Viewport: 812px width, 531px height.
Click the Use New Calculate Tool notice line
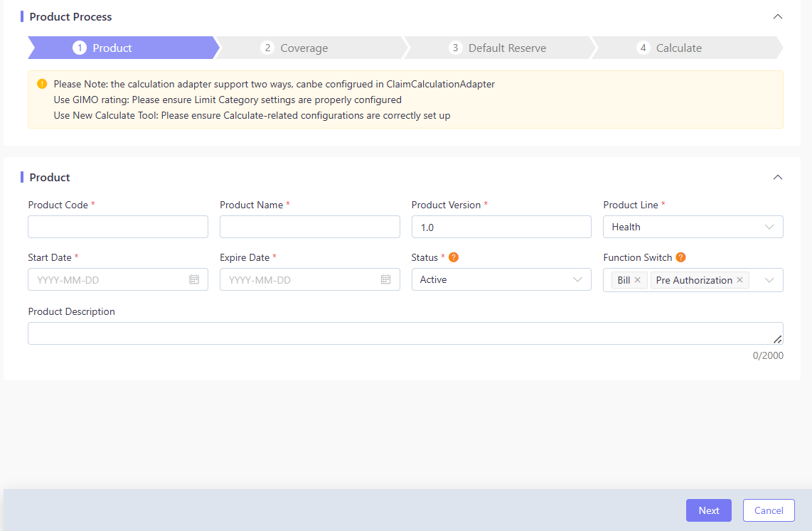[252, 115]
